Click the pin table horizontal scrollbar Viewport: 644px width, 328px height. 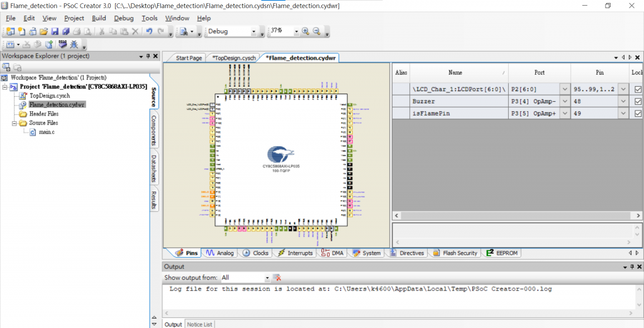tap(518, 216)
